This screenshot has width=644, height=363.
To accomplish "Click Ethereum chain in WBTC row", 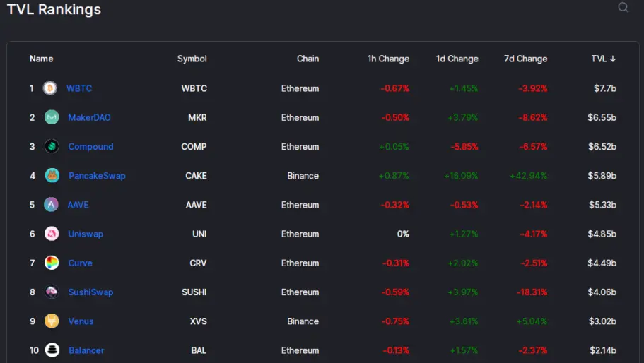I will (300, 88).
